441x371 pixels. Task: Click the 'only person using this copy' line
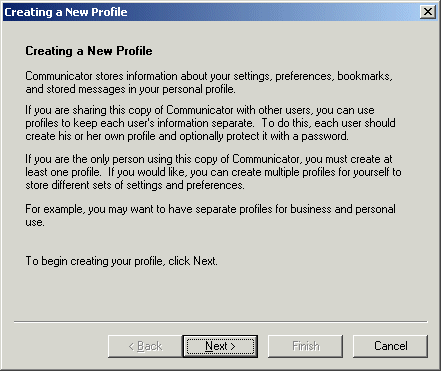coord(209,159)
